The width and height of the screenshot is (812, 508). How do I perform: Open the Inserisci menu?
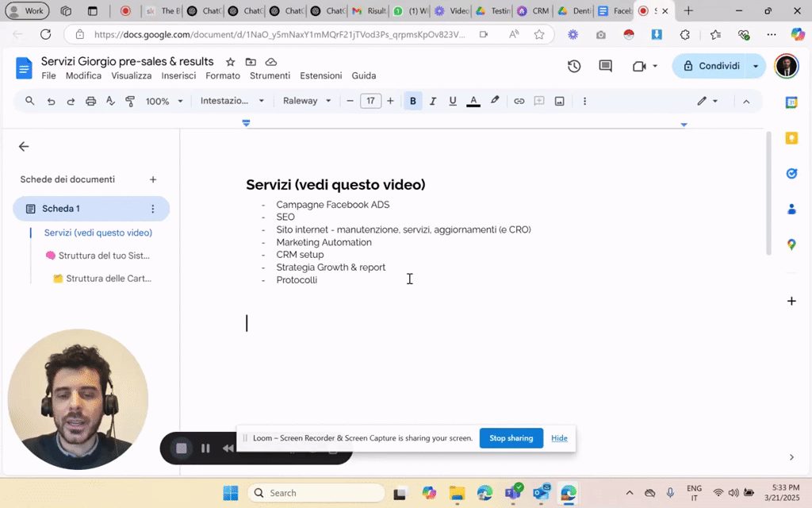[178, 75]
